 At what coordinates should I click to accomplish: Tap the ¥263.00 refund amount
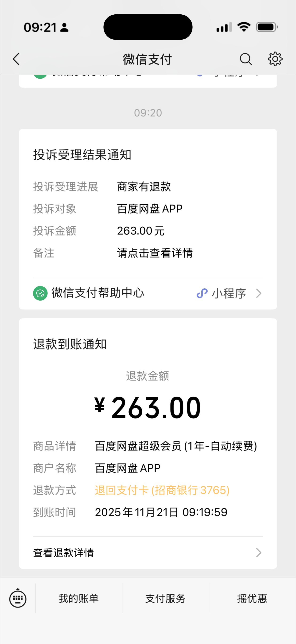click(x=148, y=407)
